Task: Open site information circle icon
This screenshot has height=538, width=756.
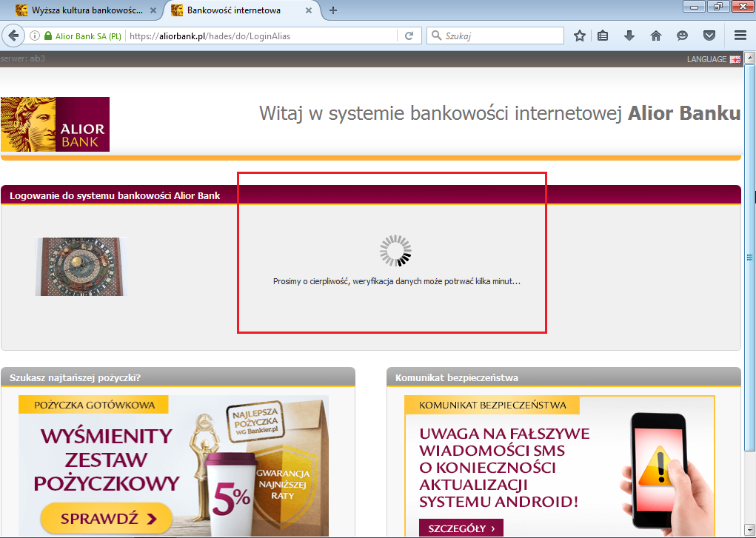Action: [x=35, y=36]
